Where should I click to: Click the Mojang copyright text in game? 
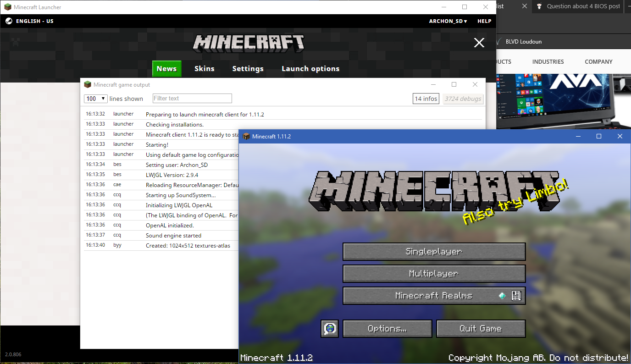click(x=538, y=358)
